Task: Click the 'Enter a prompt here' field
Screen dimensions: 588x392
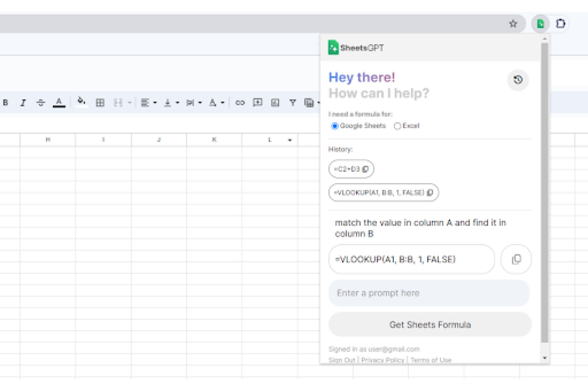Action: pos(429,293)
